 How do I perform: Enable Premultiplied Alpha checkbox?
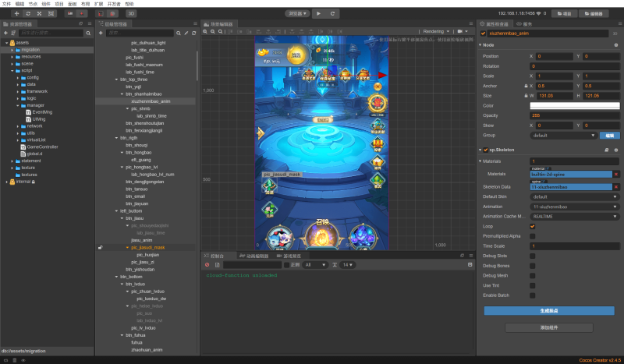click(533, 236)
